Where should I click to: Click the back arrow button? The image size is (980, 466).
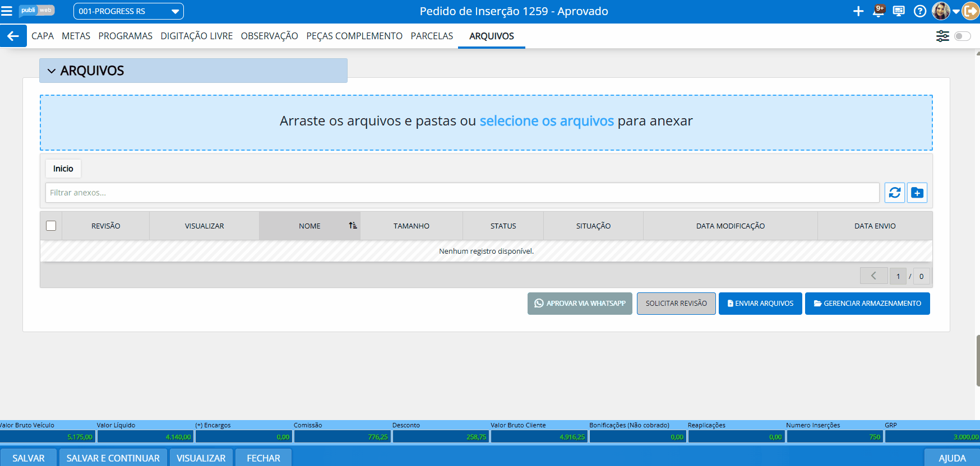13,36
